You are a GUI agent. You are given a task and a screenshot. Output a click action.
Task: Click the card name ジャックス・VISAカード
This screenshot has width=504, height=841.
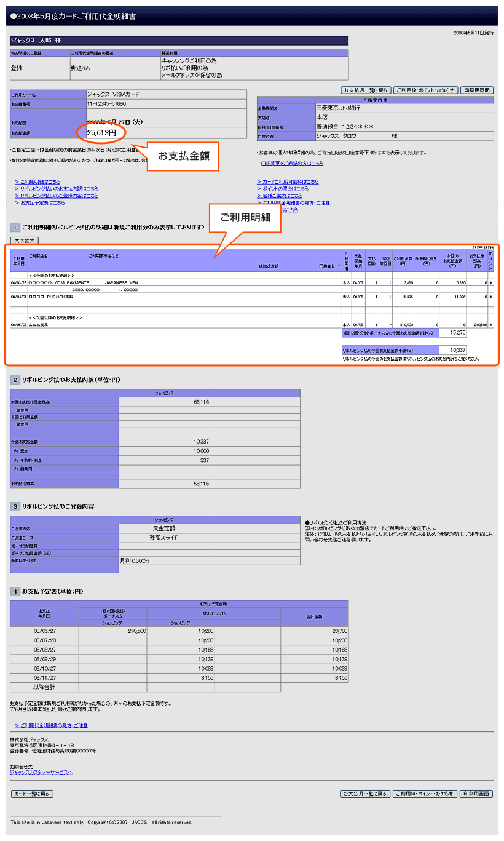[113, 95]
